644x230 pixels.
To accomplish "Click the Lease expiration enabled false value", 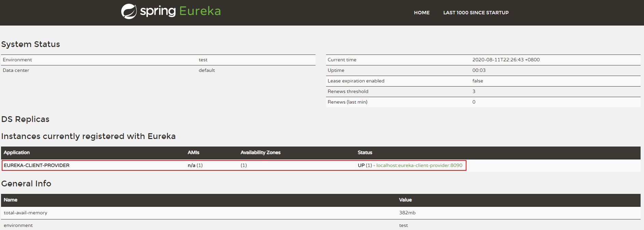I will (477, 81).
